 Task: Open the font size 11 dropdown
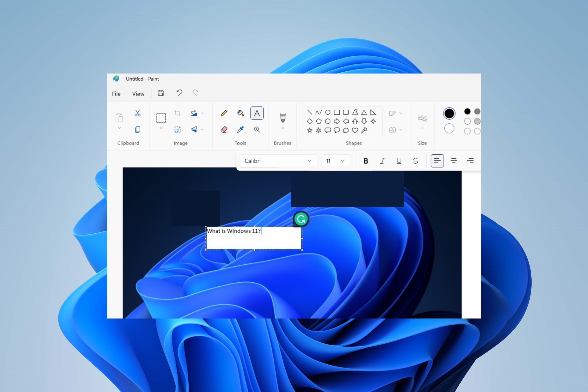coord(336,161)
